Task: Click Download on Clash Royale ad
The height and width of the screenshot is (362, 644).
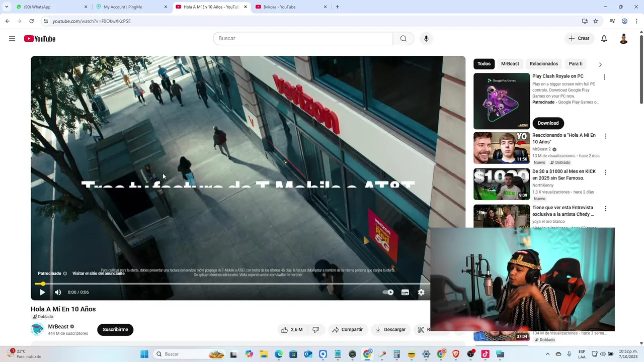Action: point(548,123)
